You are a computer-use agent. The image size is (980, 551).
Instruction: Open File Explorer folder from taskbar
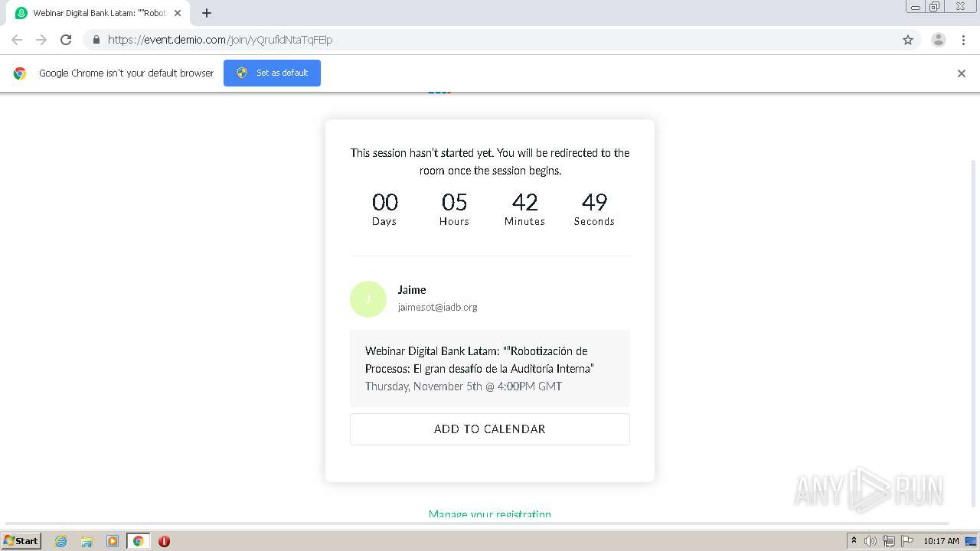(87, 541)
